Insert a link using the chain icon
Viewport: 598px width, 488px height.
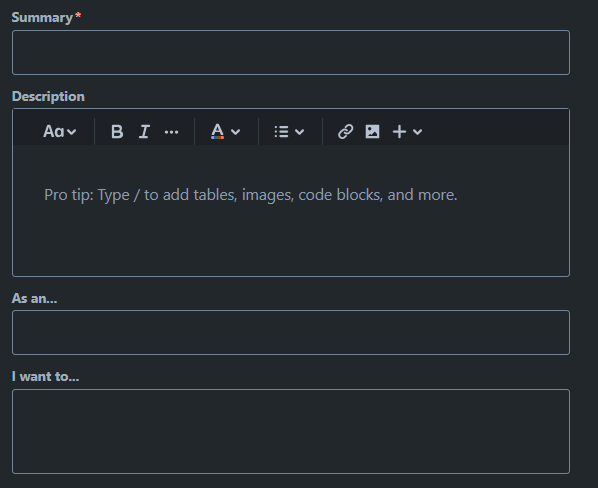[x=346, y=132]
